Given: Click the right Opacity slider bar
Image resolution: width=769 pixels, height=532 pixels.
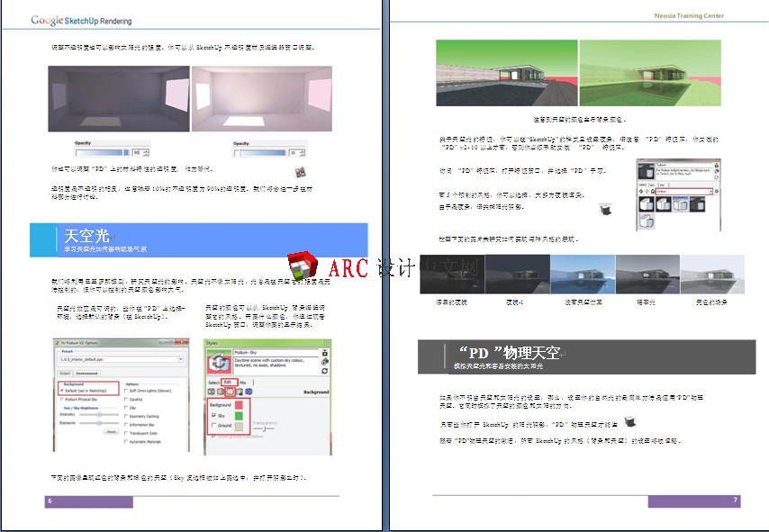Looking at the screenshot, I should pos(260,153).
